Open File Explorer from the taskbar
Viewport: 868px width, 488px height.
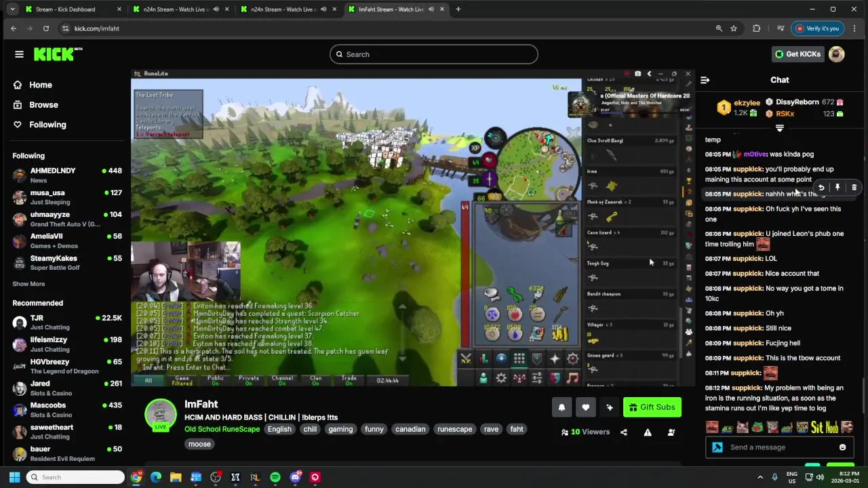click(176, 477)
